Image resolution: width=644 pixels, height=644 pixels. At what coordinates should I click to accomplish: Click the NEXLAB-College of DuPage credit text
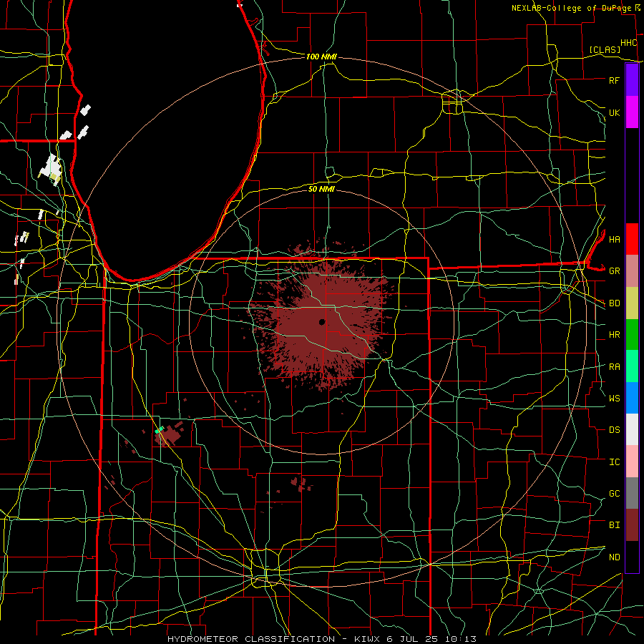pyautogui.click(x=571, y=8)
